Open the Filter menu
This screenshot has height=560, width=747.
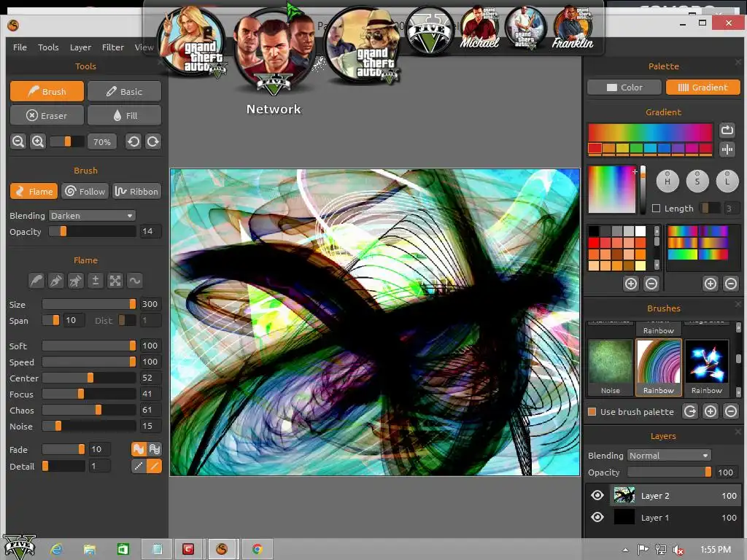(113, 47)
